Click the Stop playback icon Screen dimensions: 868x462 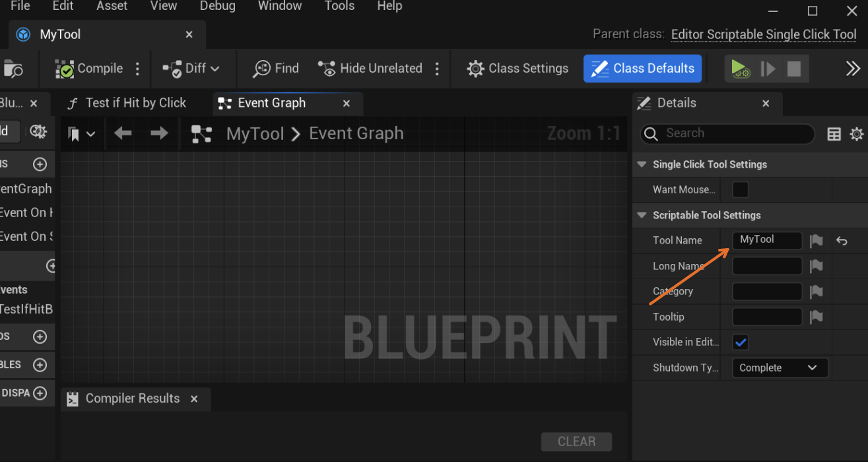click(x=794, y=69)
